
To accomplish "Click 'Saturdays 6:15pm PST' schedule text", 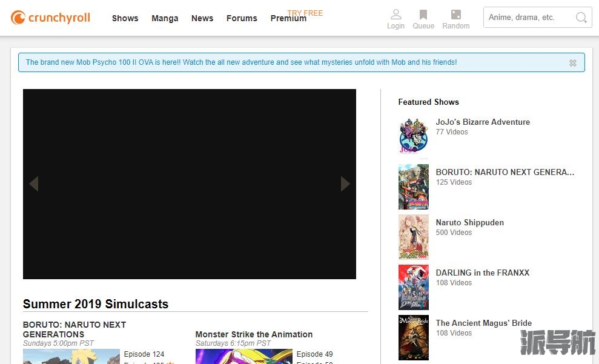I will (233, 343).
